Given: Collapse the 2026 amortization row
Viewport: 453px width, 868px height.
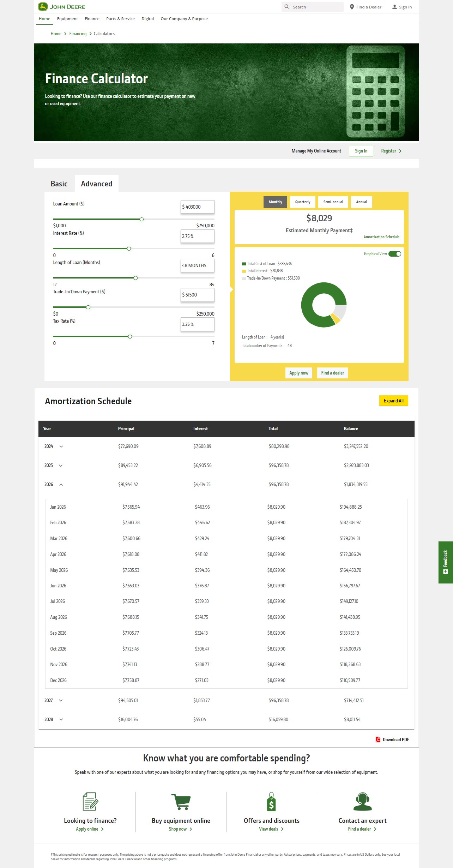Looking at the screenshot, I should tap(61, 485).
